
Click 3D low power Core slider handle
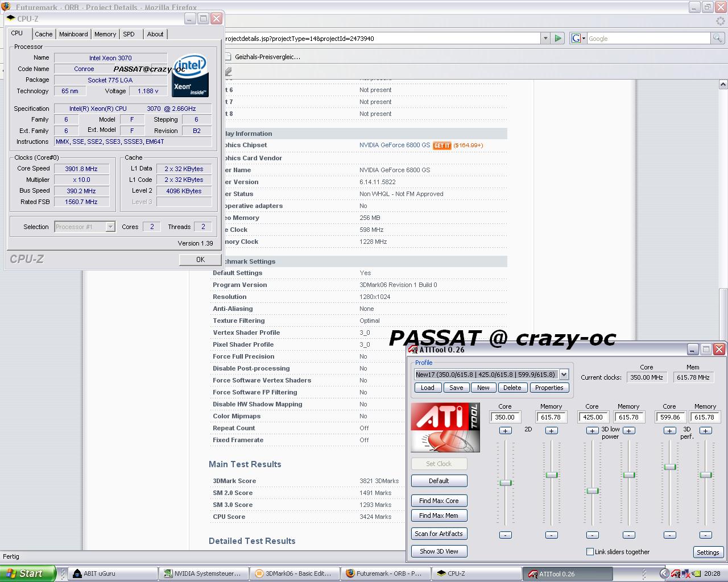pyautogui.click(x=593, y=491)
